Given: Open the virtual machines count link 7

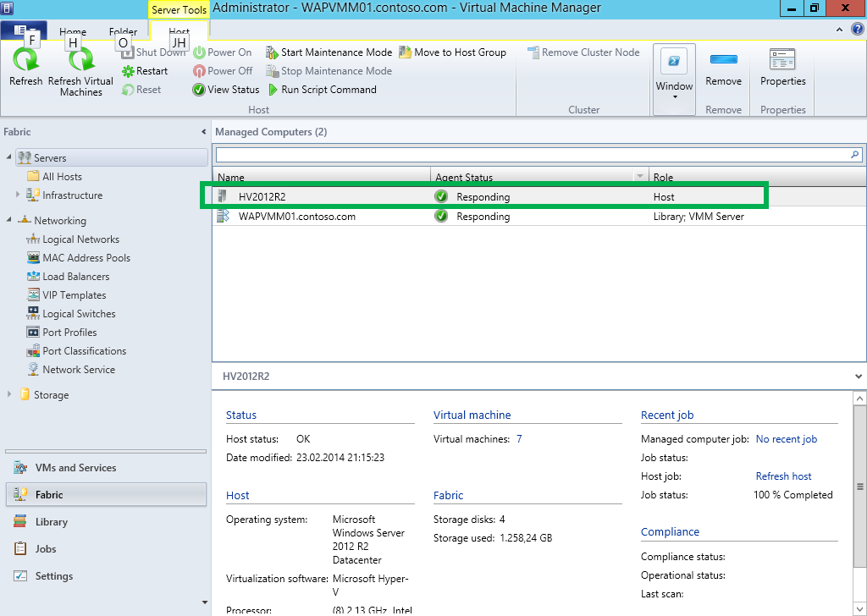Looking at the screenshot, I should tap(519, 439).
